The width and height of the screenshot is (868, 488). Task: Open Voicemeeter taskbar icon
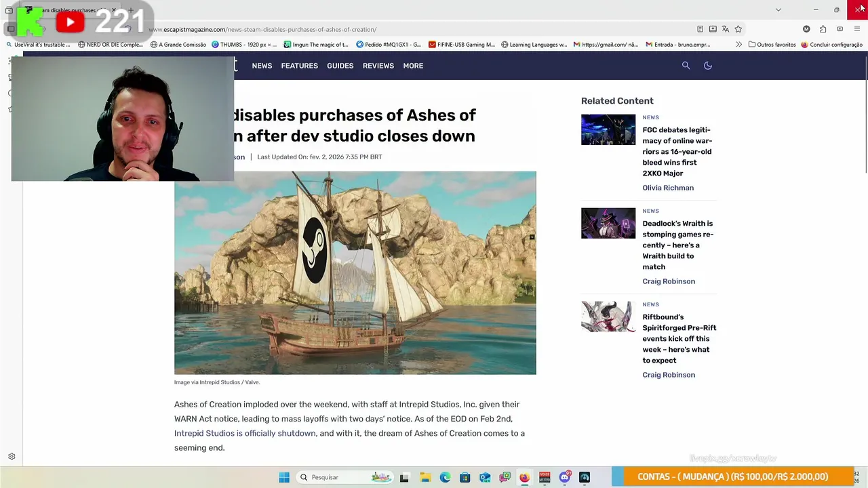(x=545, y=477)
